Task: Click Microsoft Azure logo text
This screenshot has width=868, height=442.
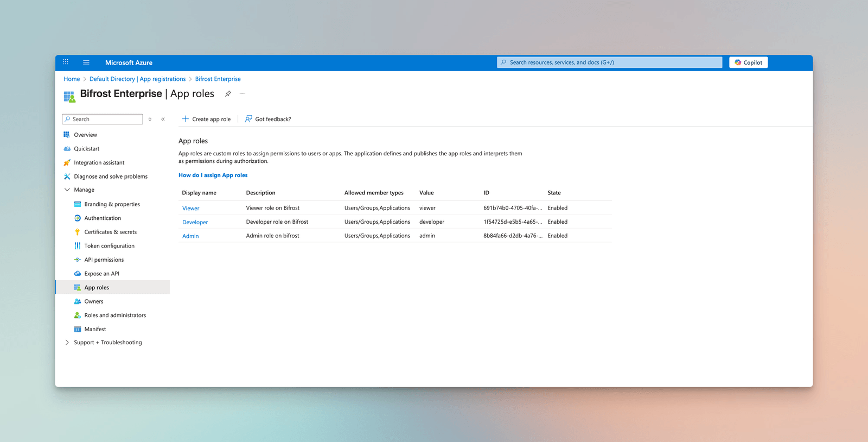Action: pyautogui.click(x=129, y=62)
